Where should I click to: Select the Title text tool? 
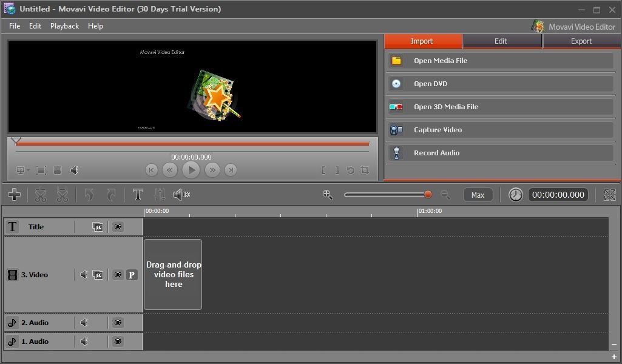[x=138, y=195]
